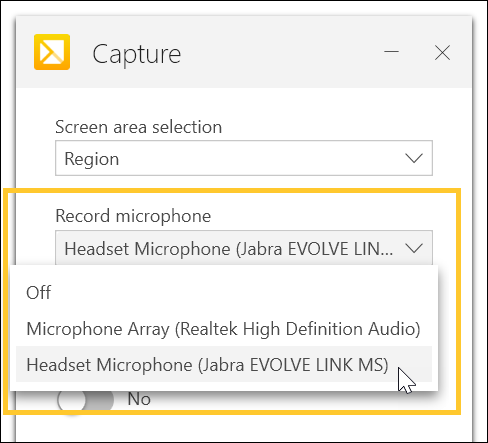Click the gray track of the toggle switch

coord(100,400)
